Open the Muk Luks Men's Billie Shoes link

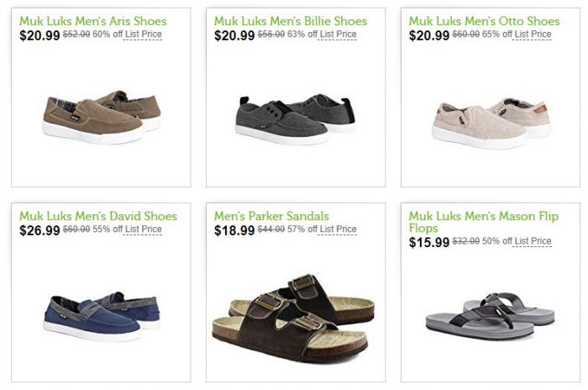click(x=290, y=21)
